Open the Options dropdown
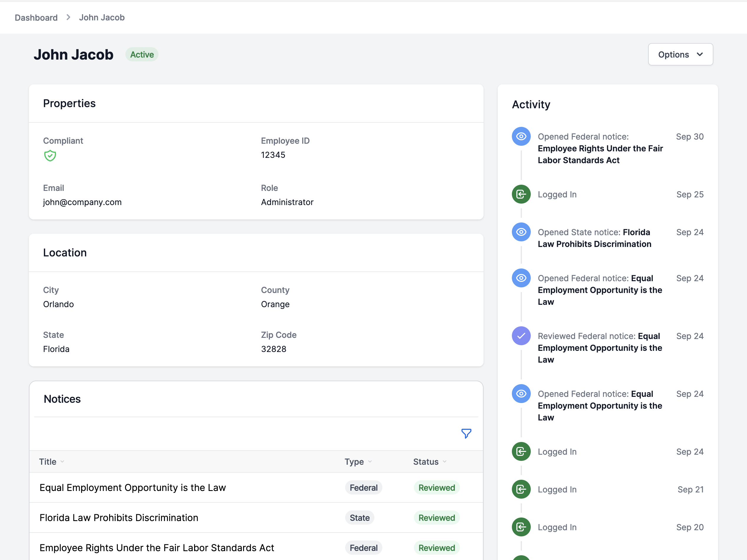Viewport: 747px width, 560px height. [680, 54]
